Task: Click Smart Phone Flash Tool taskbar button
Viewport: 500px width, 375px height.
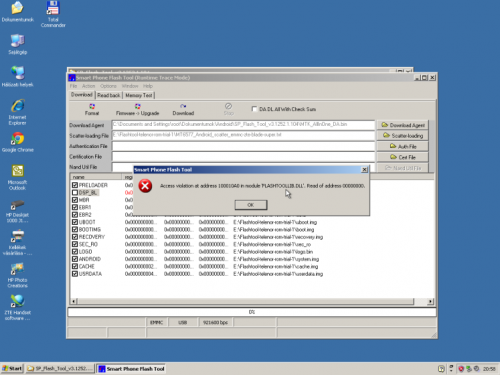Action: [x=132, y=368]
